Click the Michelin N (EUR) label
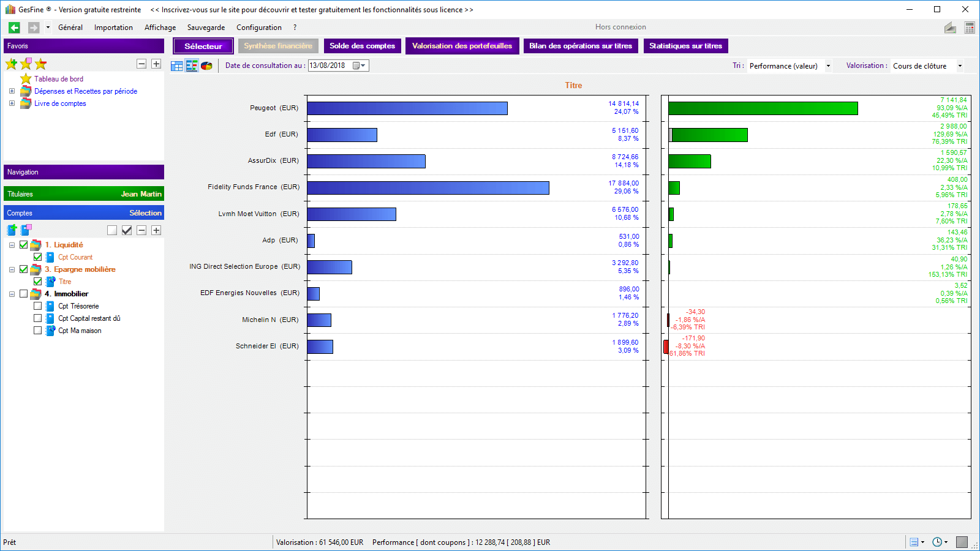 (x=270, y=320)
